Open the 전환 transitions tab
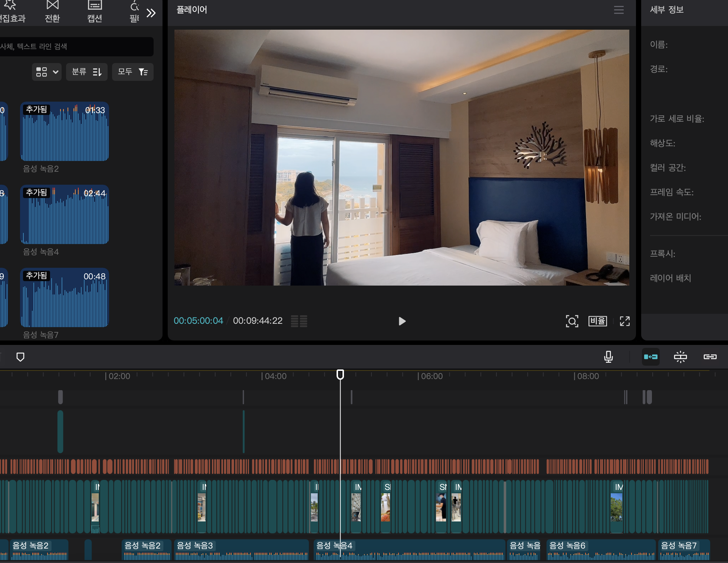 point(52,12)
